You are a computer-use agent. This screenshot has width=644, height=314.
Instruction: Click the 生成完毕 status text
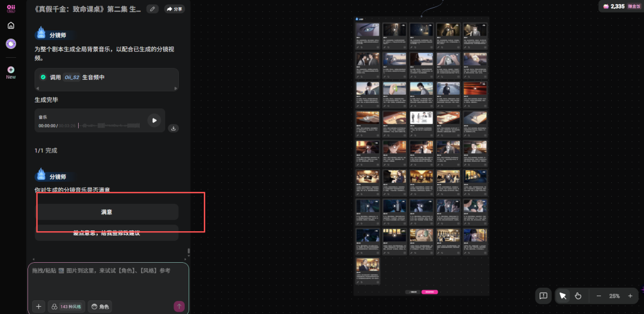pos(47,100)
